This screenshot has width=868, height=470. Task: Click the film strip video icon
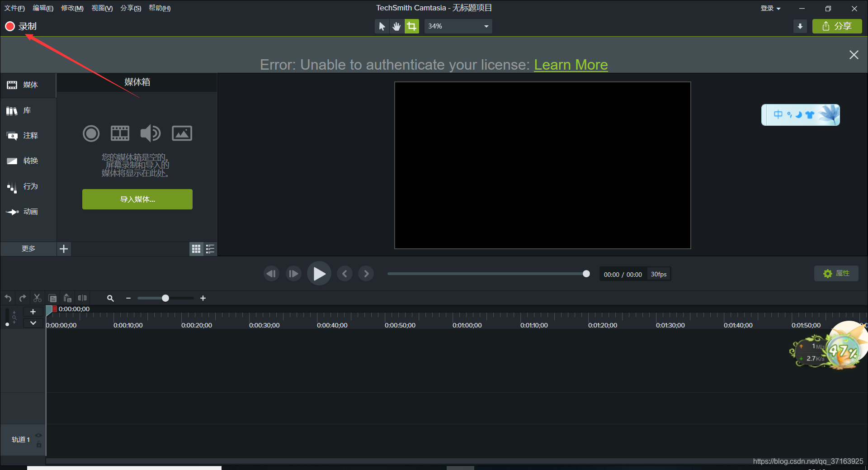120,133
